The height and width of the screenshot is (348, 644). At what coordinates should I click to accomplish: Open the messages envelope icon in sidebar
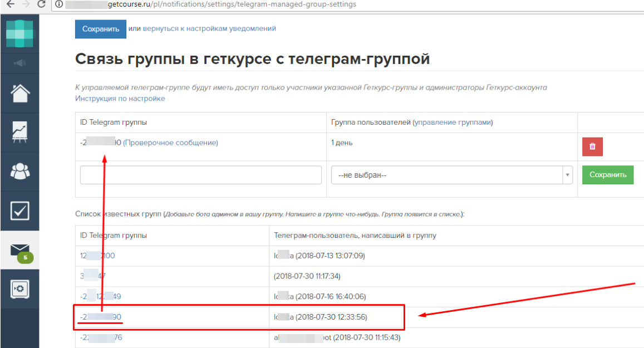point(19,249)
